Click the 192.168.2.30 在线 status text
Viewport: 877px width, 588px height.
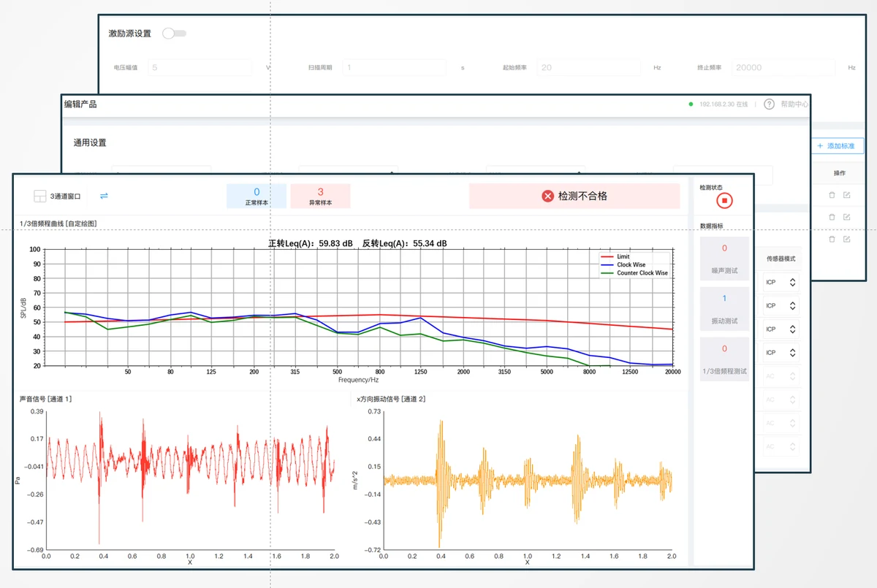724,104
